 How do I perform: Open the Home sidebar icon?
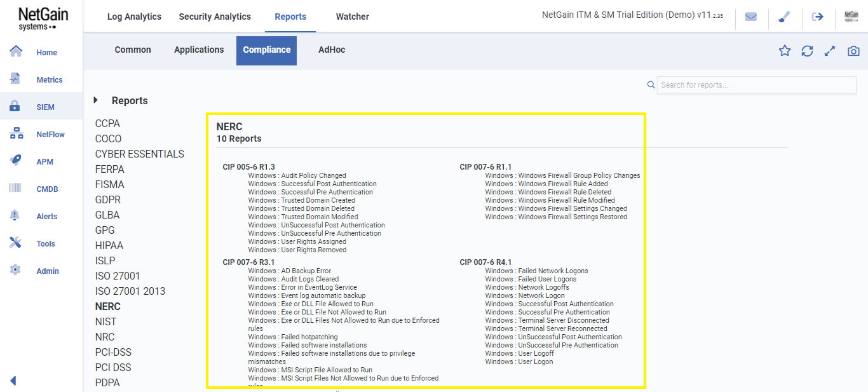coord(16,52)
